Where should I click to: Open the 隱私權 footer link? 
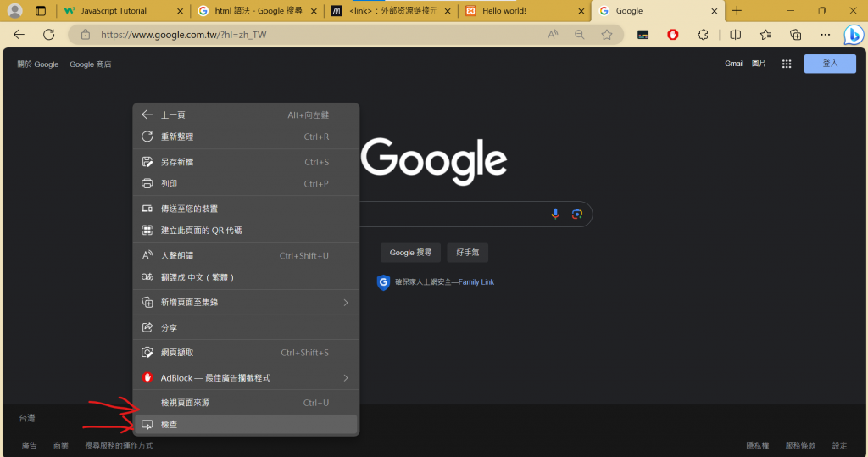(x=757, y=445)
